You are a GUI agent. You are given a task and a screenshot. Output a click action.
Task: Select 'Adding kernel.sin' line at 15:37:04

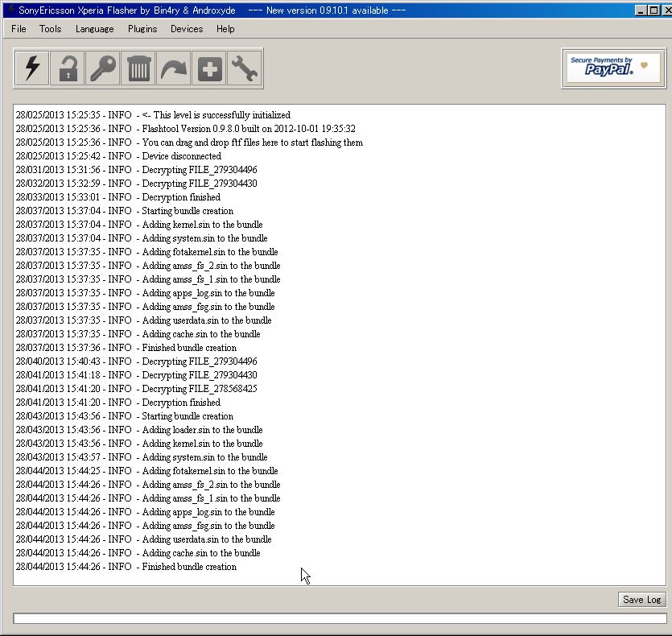(x=139, y=225)
